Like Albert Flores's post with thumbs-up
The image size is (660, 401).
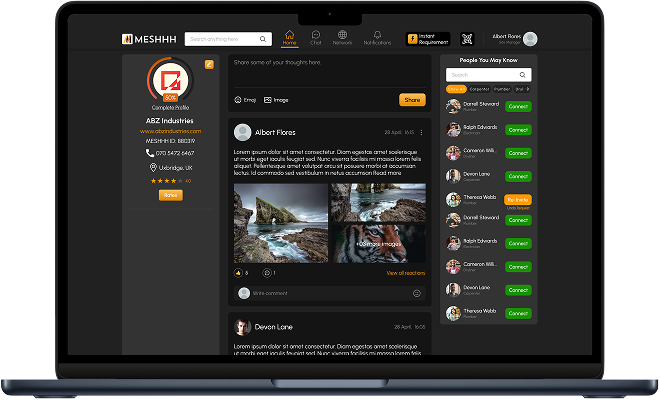pos(237,272)
